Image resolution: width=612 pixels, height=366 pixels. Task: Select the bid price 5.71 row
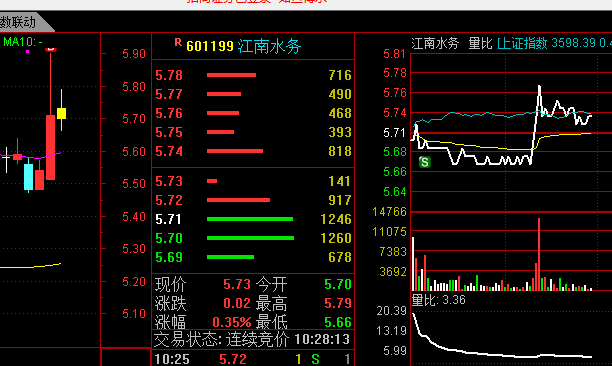253,219
